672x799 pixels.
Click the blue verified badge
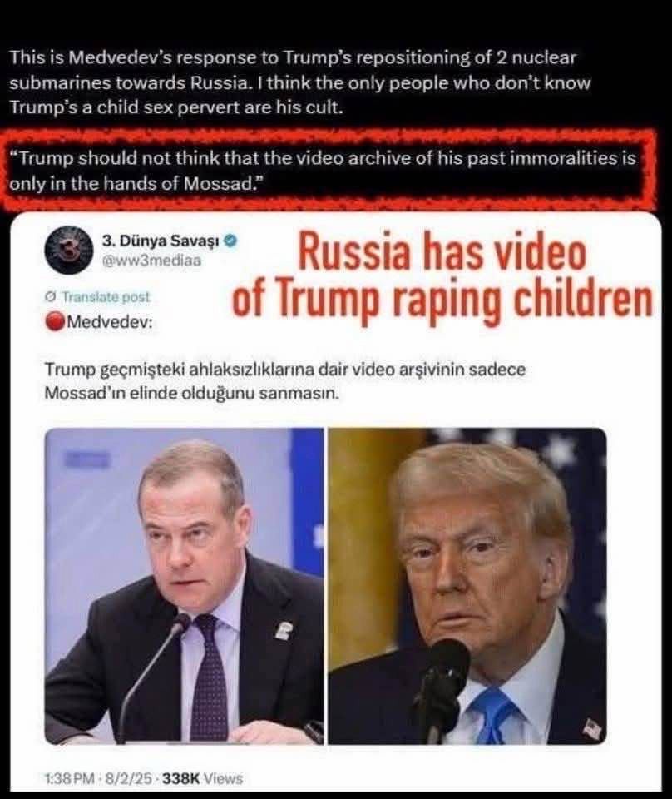[x=230, y=241]
